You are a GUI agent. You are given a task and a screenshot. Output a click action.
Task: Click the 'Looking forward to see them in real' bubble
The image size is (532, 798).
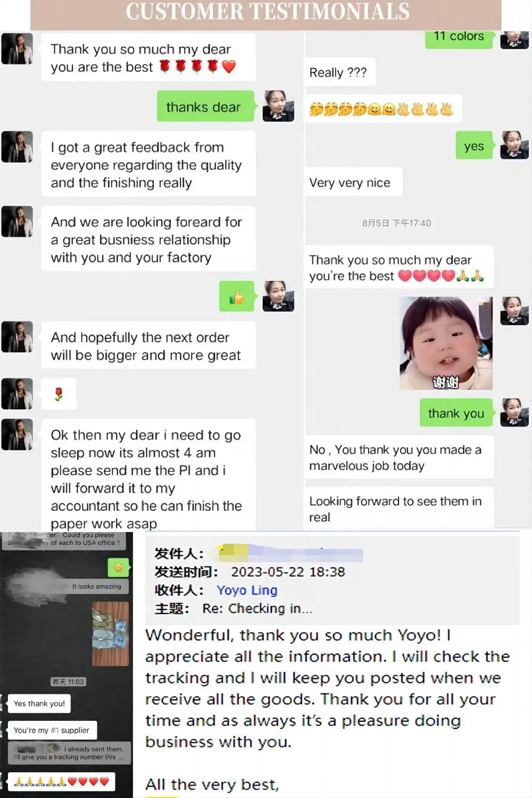[399, 509]
